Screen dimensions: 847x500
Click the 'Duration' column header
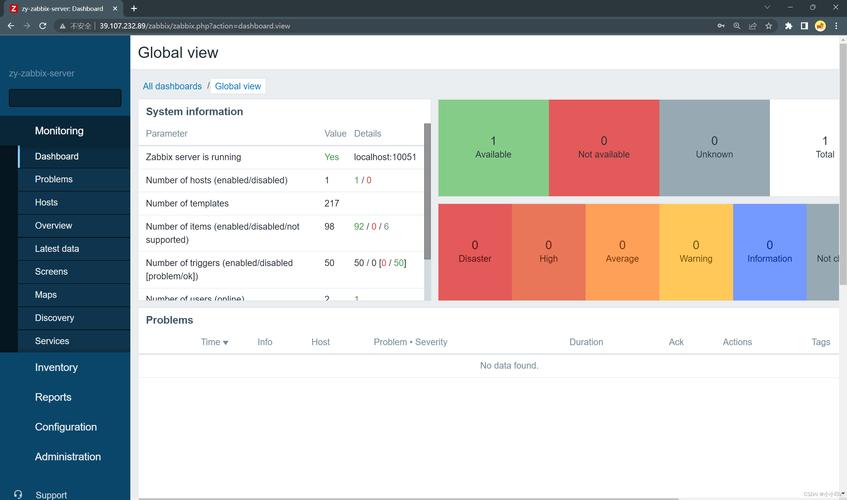point(586,342)
